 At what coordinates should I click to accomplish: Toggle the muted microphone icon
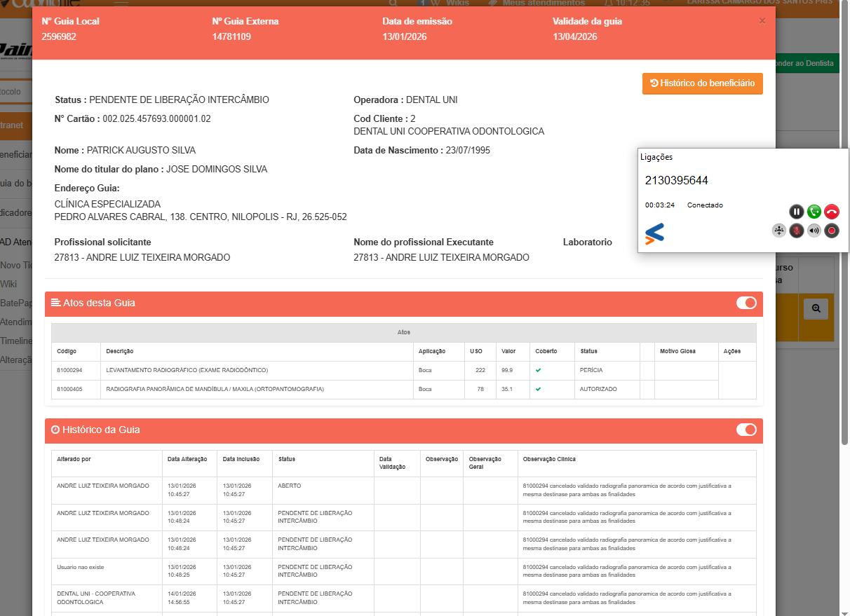[x=797, y=231]
